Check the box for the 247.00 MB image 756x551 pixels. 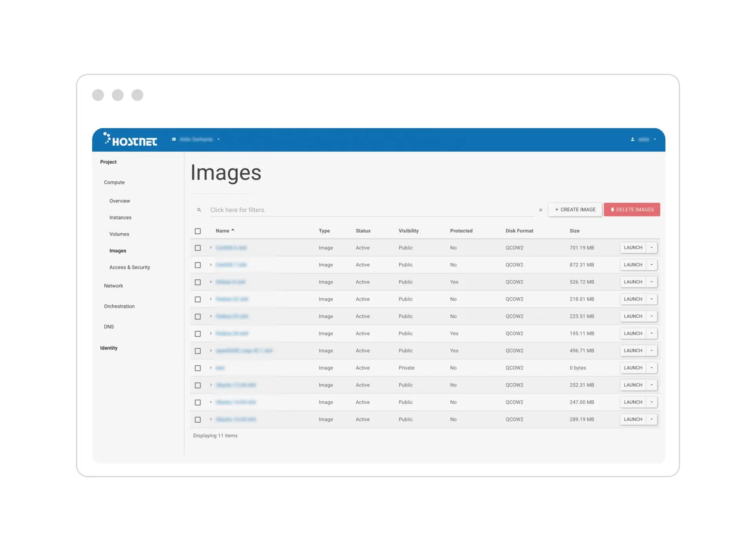pos(198,402)
